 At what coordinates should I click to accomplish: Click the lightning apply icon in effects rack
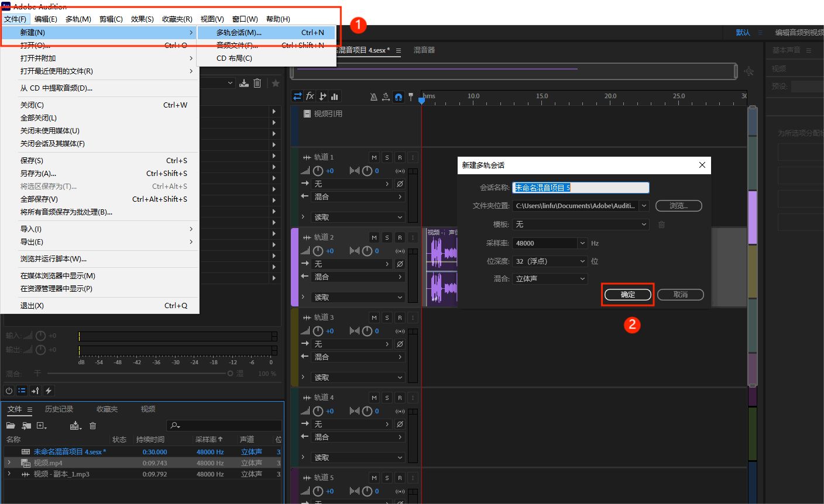click(x=49, y=391)
